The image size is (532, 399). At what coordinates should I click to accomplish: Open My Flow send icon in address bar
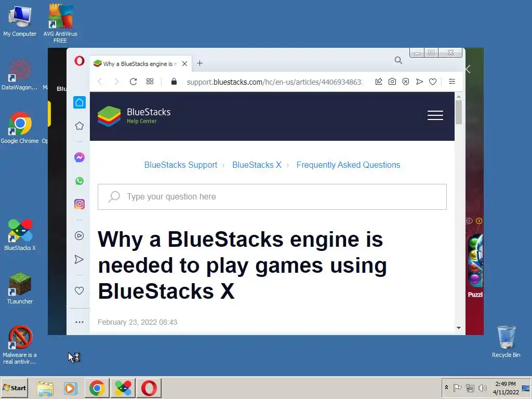point(419,82)
